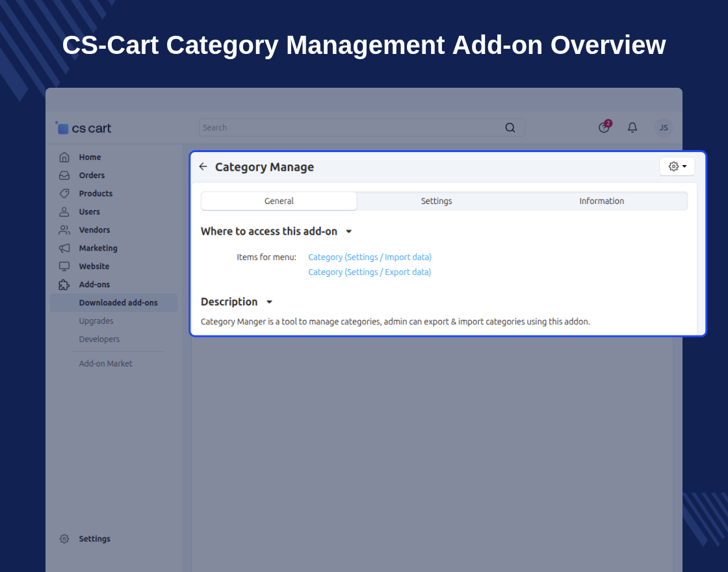Click the Marketing megaphone icon
Image resolution: width=728 pixels, height=572 pixels.
click(64, 248)
